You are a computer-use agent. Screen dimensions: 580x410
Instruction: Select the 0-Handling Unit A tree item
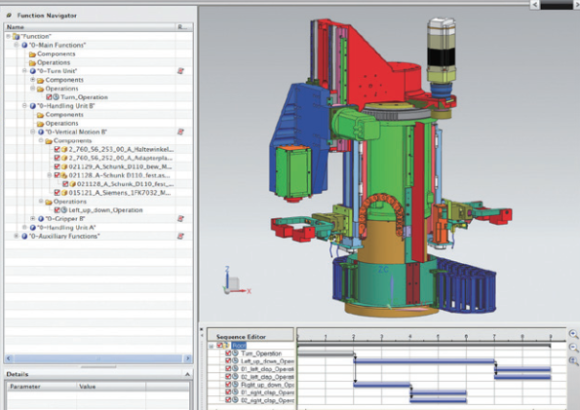pyautogui.click(x=66, y=228)
